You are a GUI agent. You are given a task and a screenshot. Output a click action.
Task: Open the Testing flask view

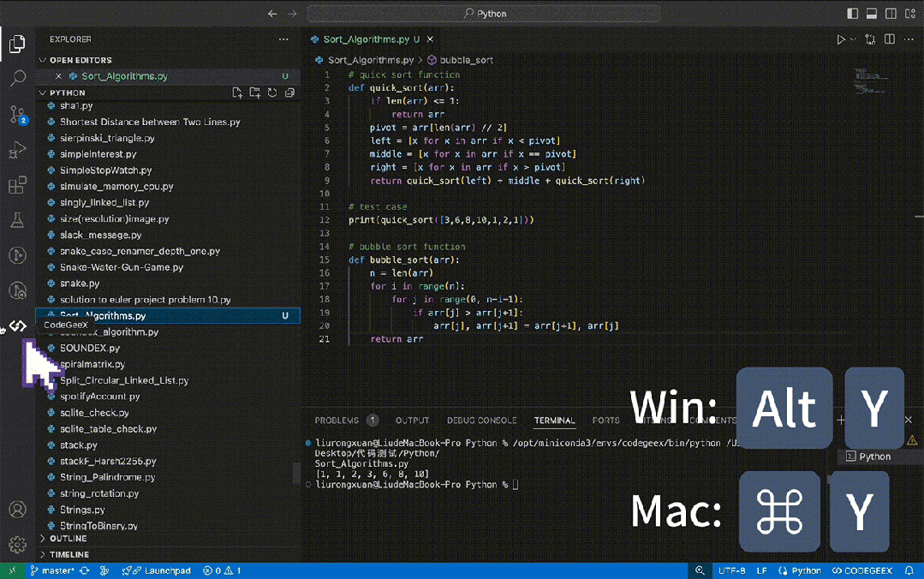click(x=17, y=220)
